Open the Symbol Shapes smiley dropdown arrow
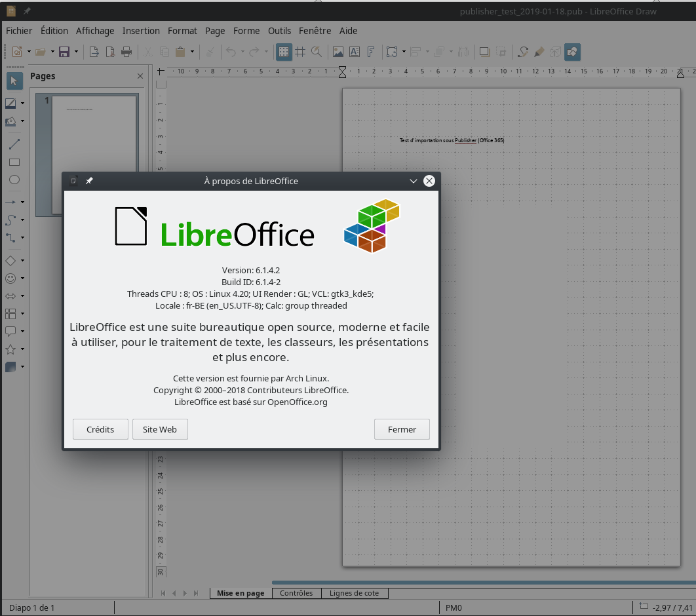This screenshot has width=696, height=616. click(22, 279)
